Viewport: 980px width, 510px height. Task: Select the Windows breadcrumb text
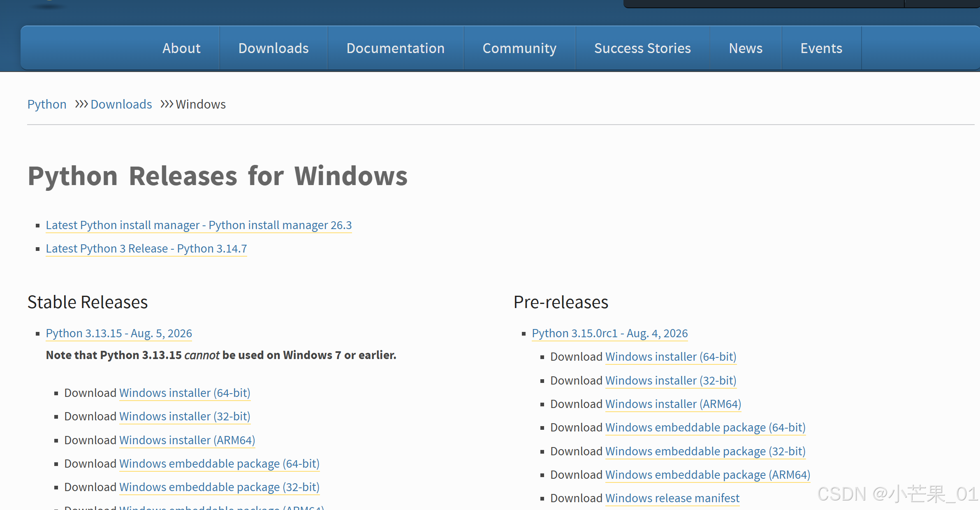coord(201,104)
